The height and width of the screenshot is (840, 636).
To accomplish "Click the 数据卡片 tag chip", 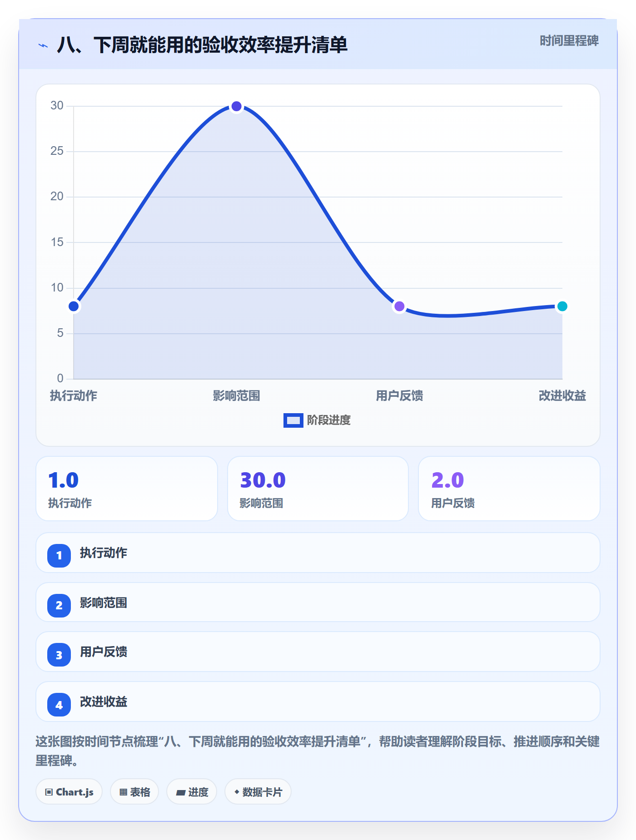I will point(258,792).
